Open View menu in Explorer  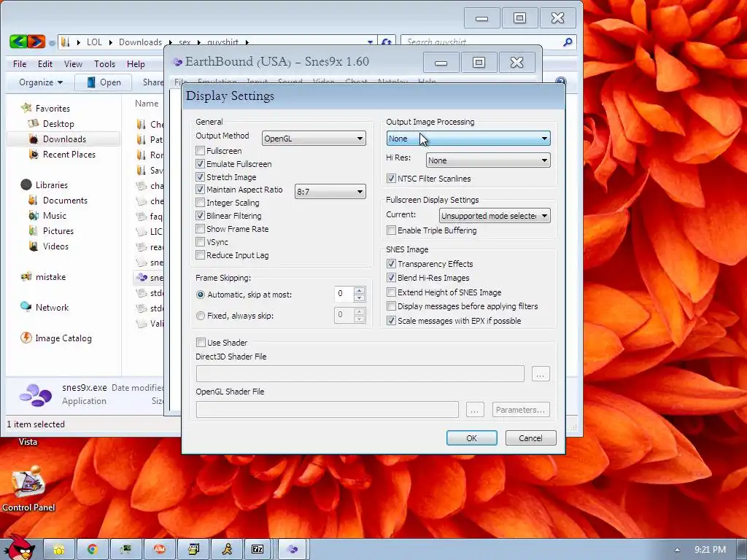(x=73, y=64)
